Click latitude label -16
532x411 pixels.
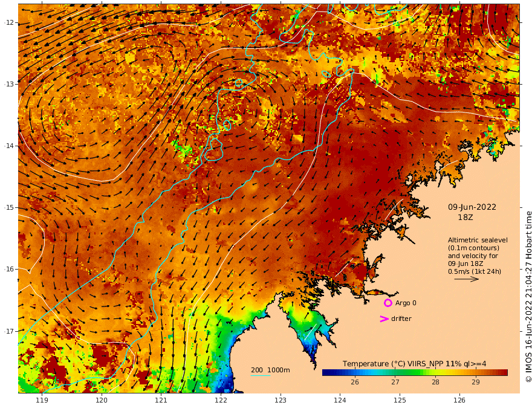9,269
